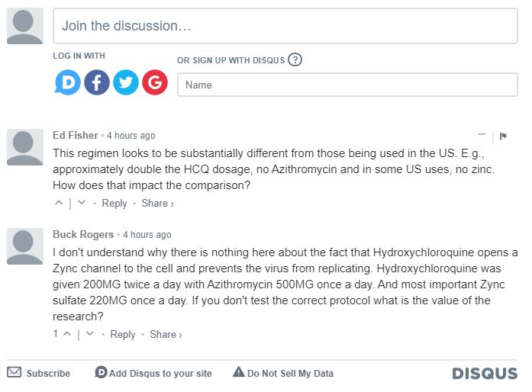532x392 pixels.
Task: Flag Ed Fisher's comment
Action: pos(503,137)
